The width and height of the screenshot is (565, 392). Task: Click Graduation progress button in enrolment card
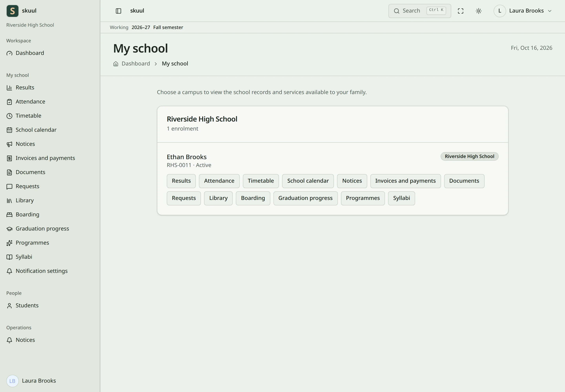click(305, 198)
